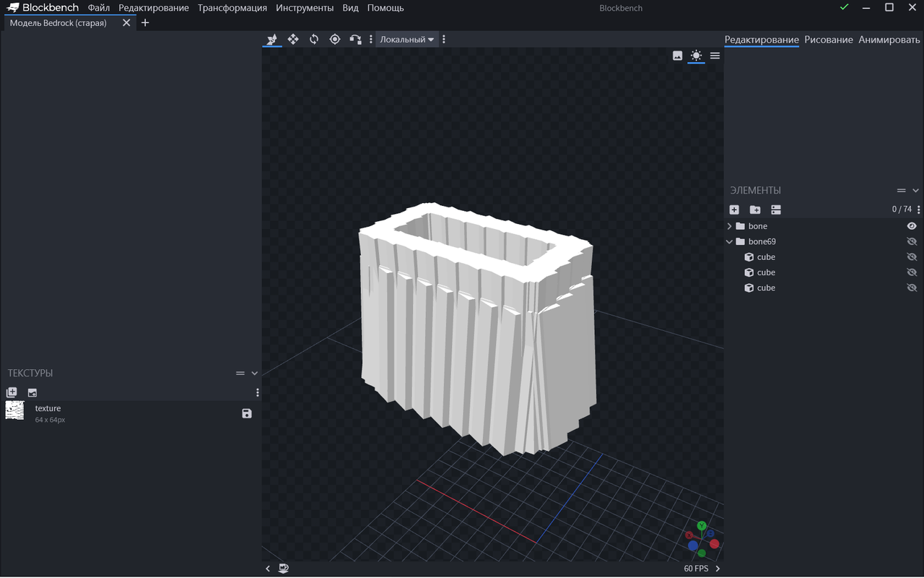Screen dimensions: 924x578
Task: Select the texture thumbnail in Textures panel
Action: click(x=14, y=410)
